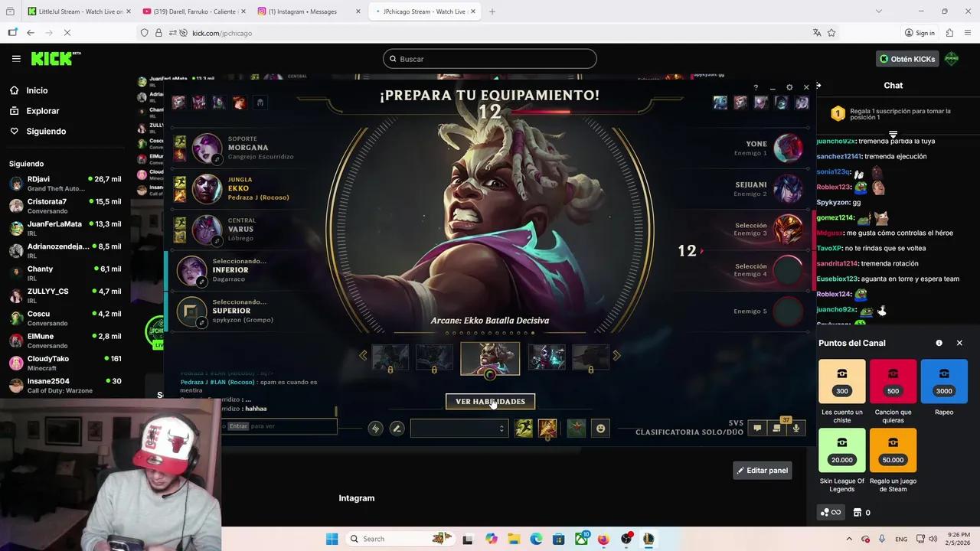The height and width of the screenshot is (551, 980).
Task: Click the ward skin icon
Action: (x=576, y=428)
